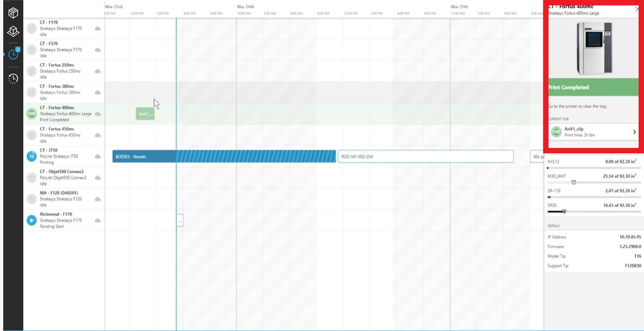The height and width of the screenshot is (331, 644).
Task: Select the small pending job on Richmond row
Action: click(180, 220)
